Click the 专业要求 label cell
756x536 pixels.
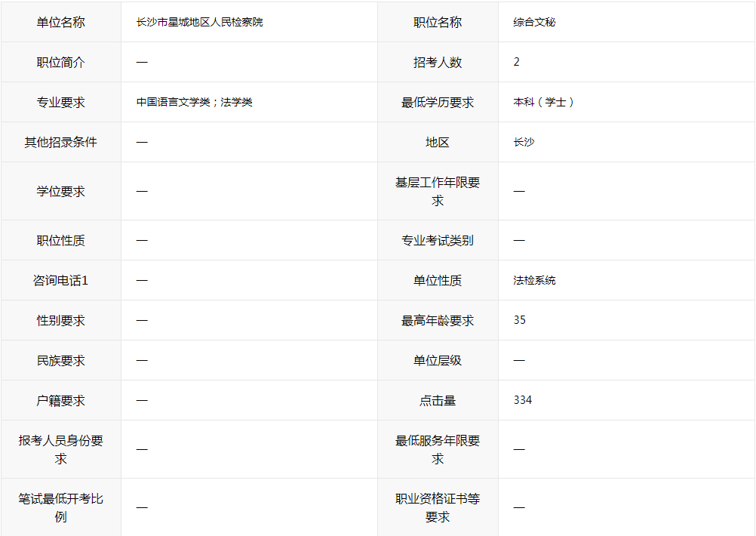[61, 102]
